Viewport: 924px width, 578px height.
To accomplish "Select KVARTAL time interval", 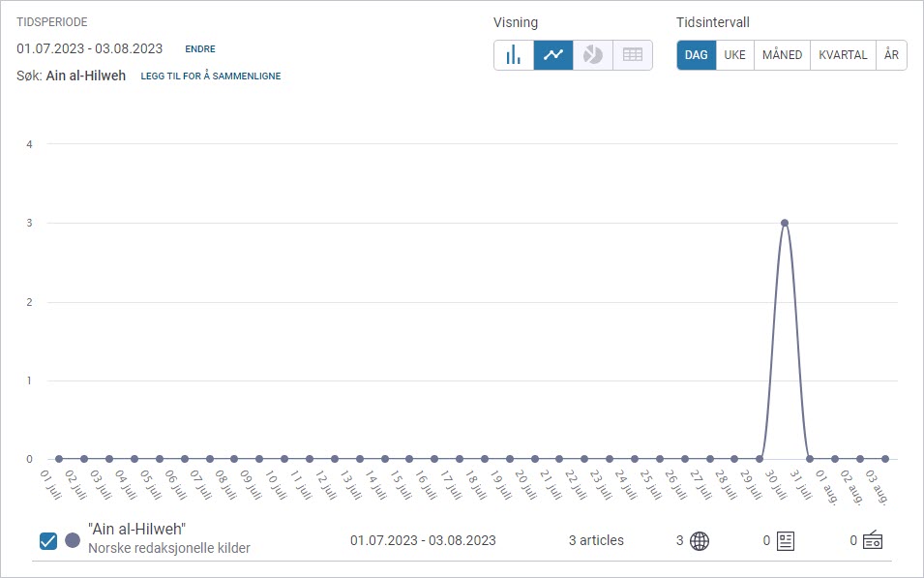I will (x=843, y=55).
